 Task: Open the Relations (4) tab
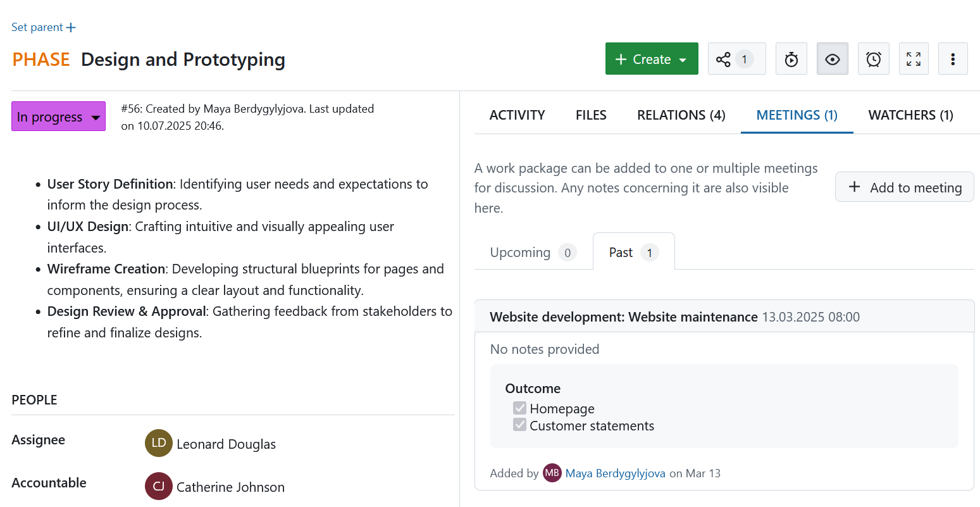(681, 115)
